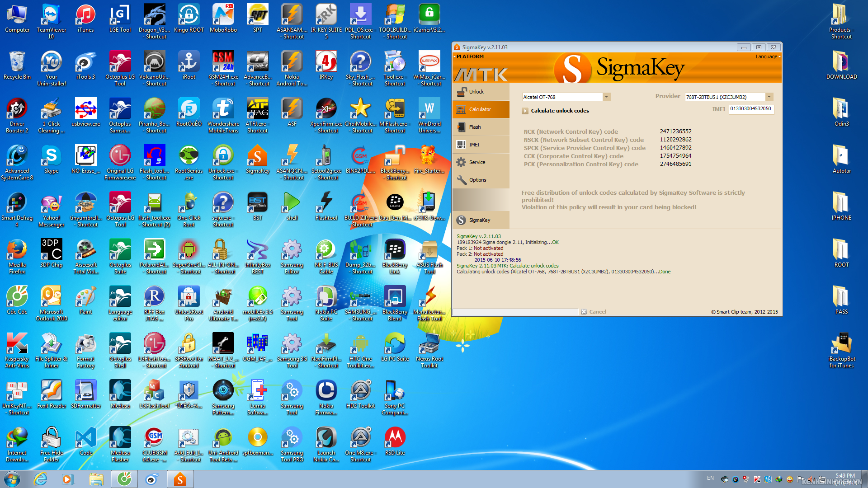Select the SDFormatter icon
The image size is (868, 488).
point(85,394)
